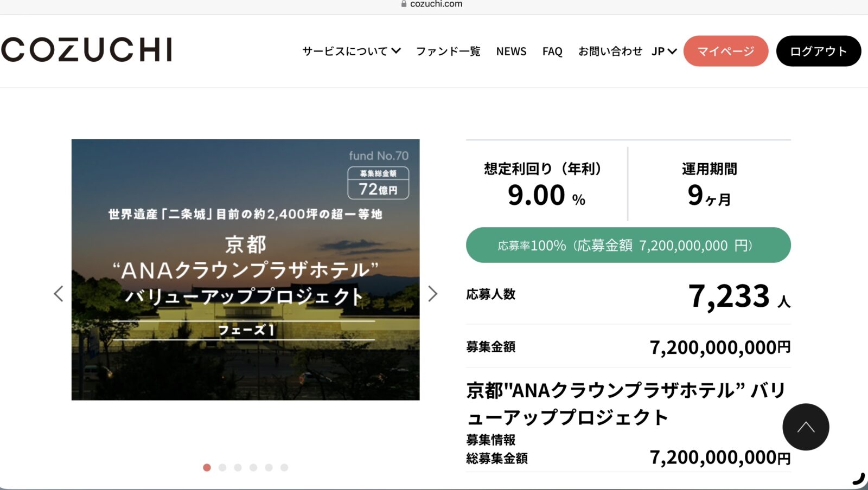
Task: Click the right carousel arrow
Action: [432, 293]
